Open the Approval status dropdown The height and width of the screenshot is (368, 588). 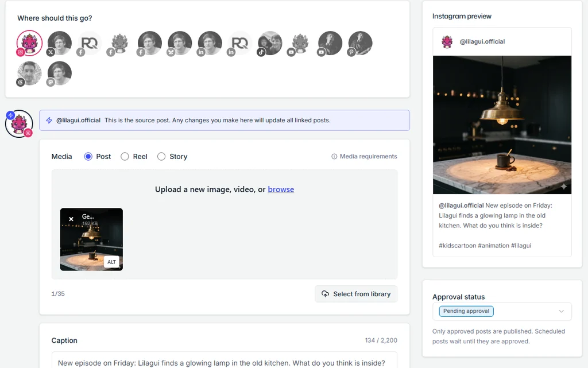click(x=502, y=311)
